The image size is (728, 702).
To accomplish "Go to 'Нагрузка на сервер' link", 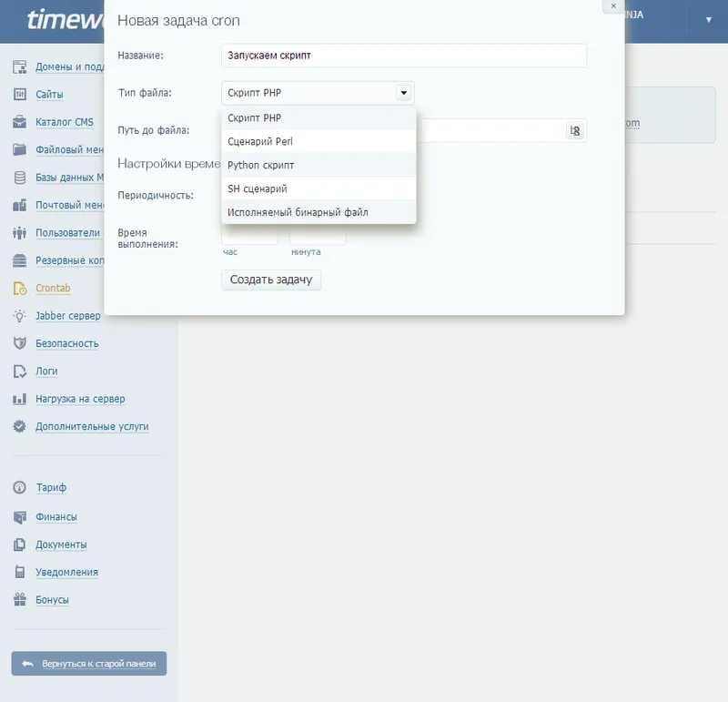I will click(80, 399).
